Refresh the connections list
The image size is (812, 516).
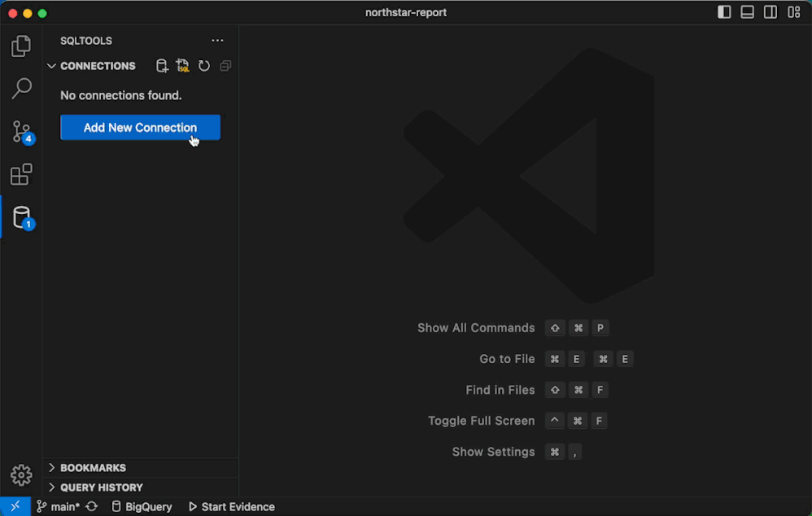[204, 66]
